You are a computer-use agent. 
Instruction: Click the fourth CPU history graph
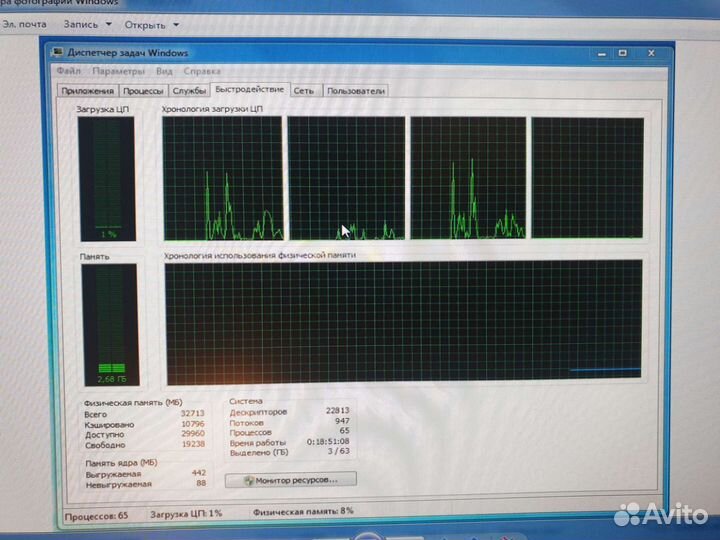tap(587, 178)
